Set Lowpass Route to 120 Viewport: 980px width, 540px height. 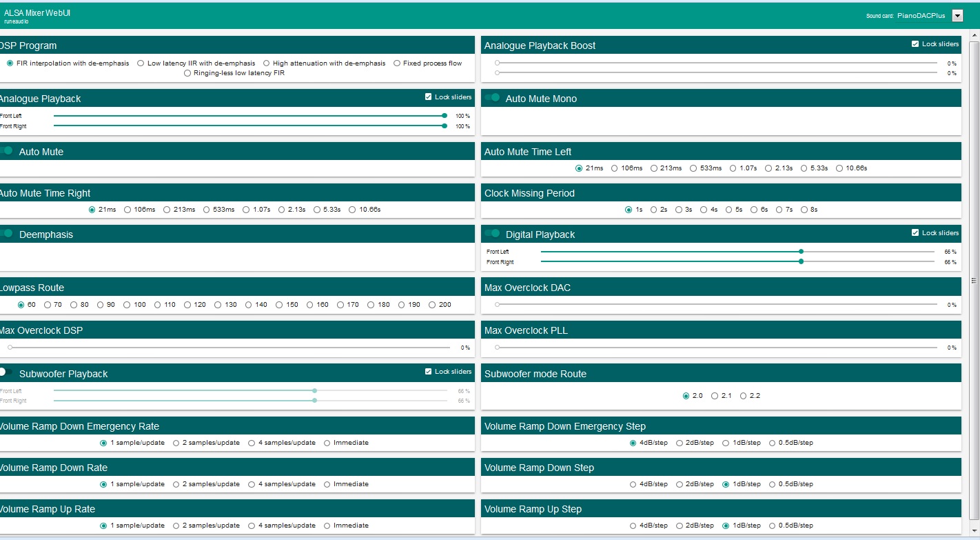coord(187,305)
